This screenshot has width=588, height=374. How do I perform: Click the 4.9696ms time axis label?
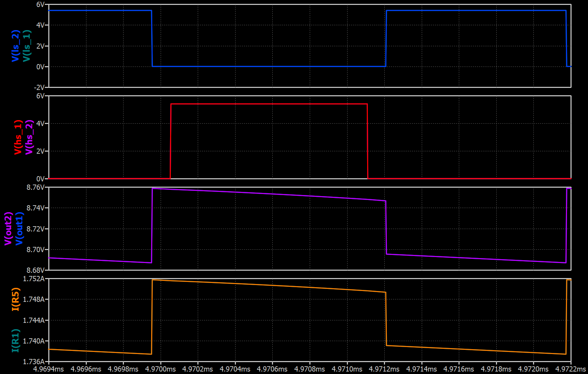(86, 369)
